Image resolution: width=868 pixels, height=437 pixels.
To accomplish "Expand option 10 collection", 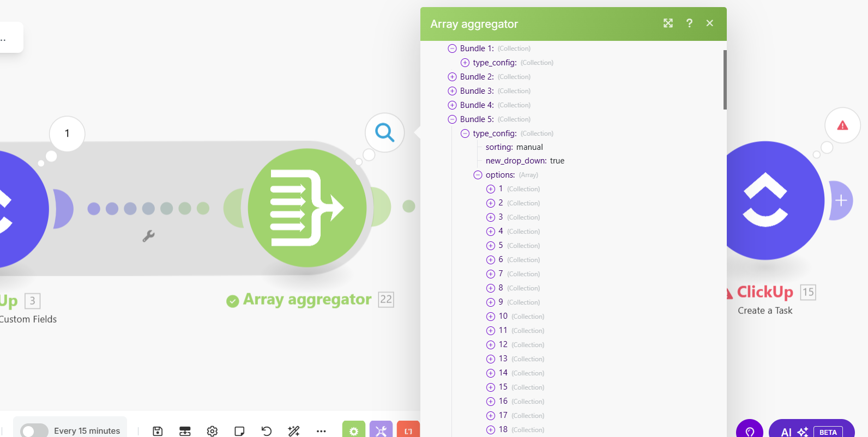I will click(x=491, y=317).
